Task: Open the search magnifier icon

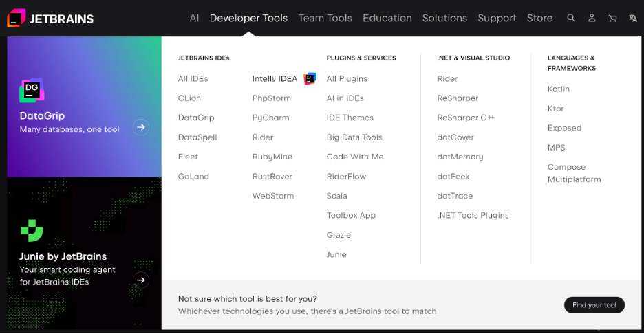Action: tap(570, 19)
